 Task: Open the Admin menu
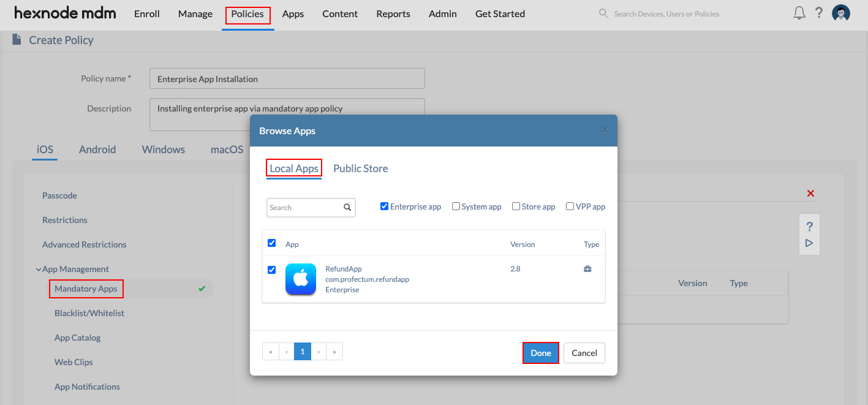(443, 13)
